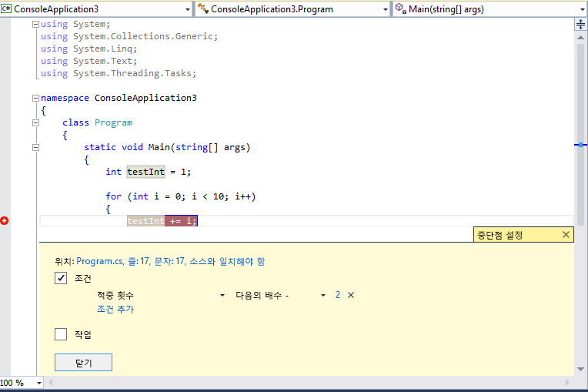Open the ConsoleApplication3 project dropdown
The image size is (588, 392).
click(x=187, y=9)
